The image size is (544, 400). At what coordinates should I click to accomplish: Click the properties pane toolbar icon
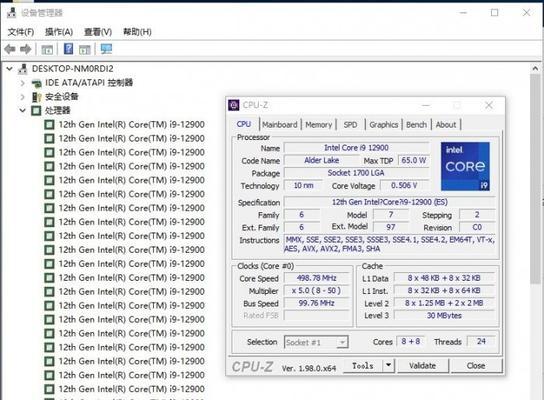[x=85, y=50]
